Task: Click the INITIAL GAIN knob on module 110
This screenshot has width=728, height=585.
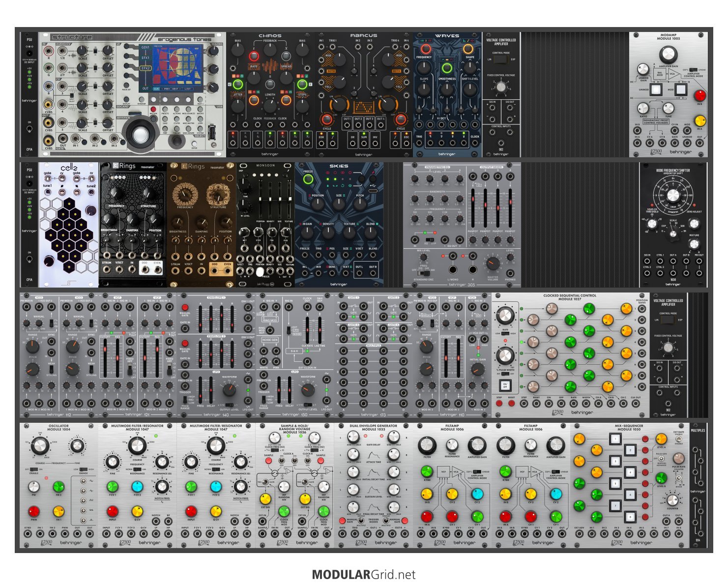Action: 477,370
